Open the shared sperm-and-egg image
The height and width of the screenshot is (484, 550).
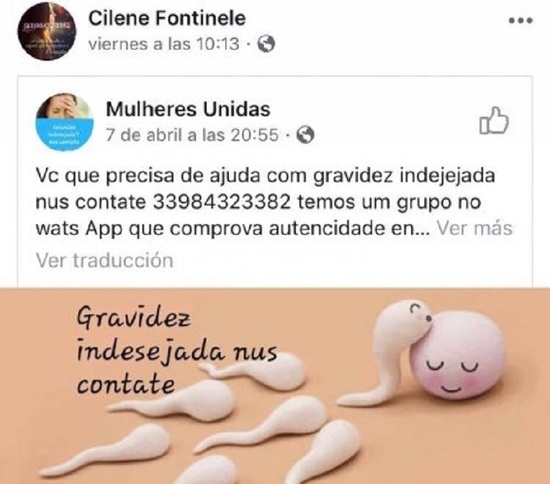coord(275,386)
